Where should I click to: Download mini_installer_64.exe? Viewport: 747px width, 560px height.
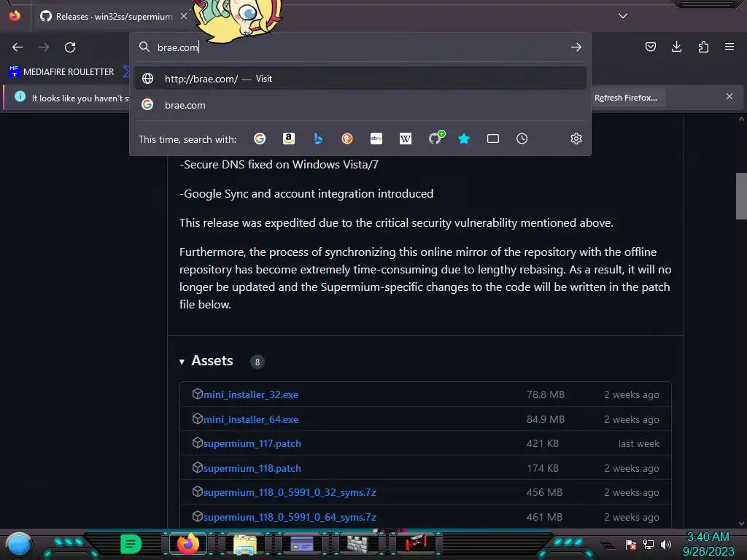pos(251,419)
